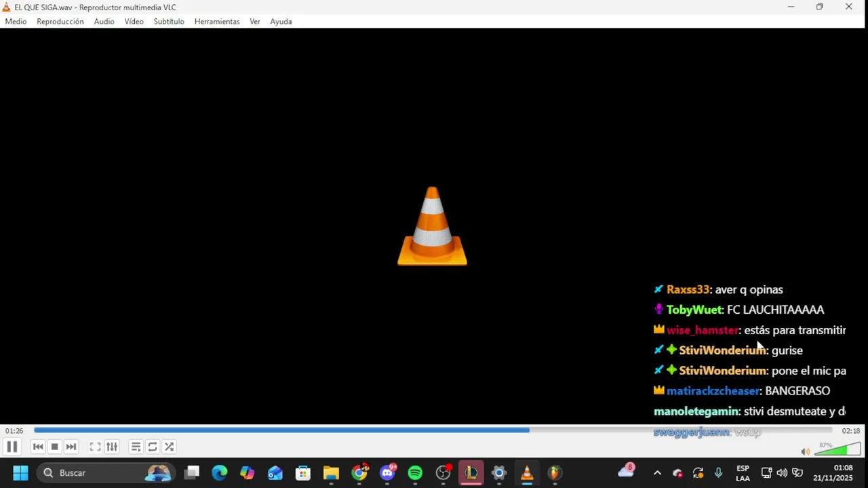Screen dimensions: 868x488
Task: Seek on the playback progress bar
Action: point(433,430)
